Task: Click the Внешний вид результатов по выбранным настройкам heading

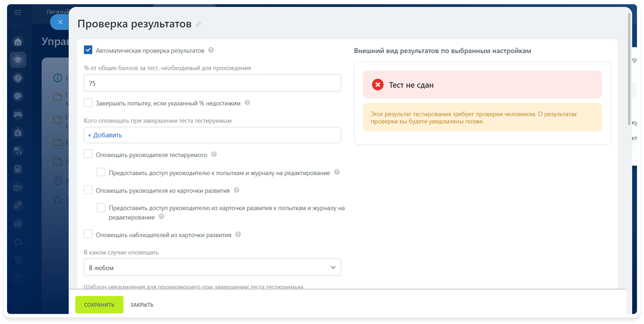Action: tap(442, 51)
